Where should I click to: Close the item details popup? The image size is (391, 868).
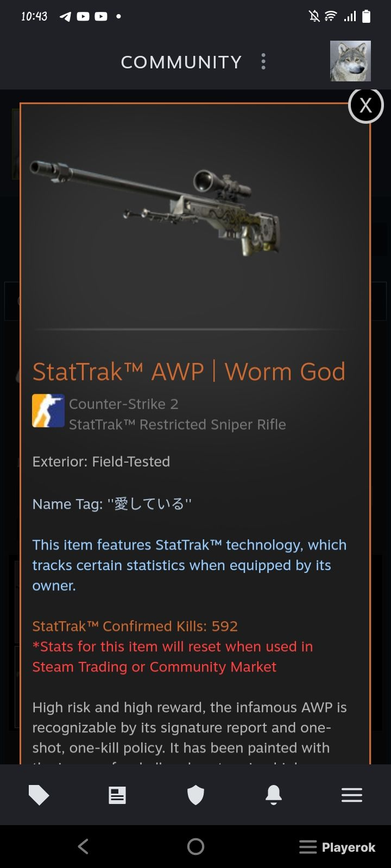(365, 105)
